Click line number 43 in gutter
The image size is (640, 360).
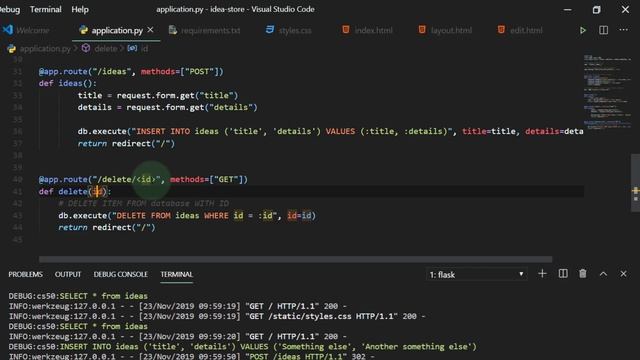click(x=17, y=216)
